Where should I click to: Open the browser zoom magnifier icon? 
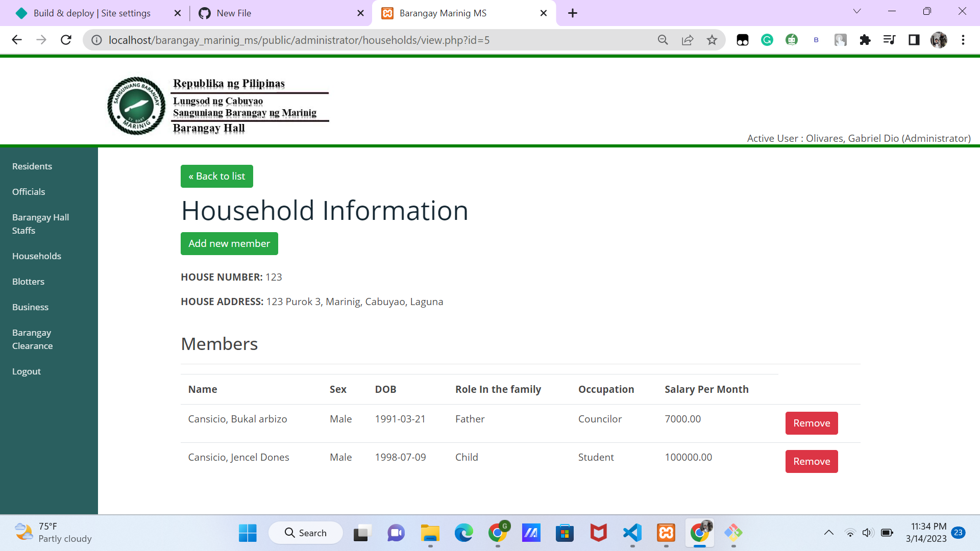(663, 40)
